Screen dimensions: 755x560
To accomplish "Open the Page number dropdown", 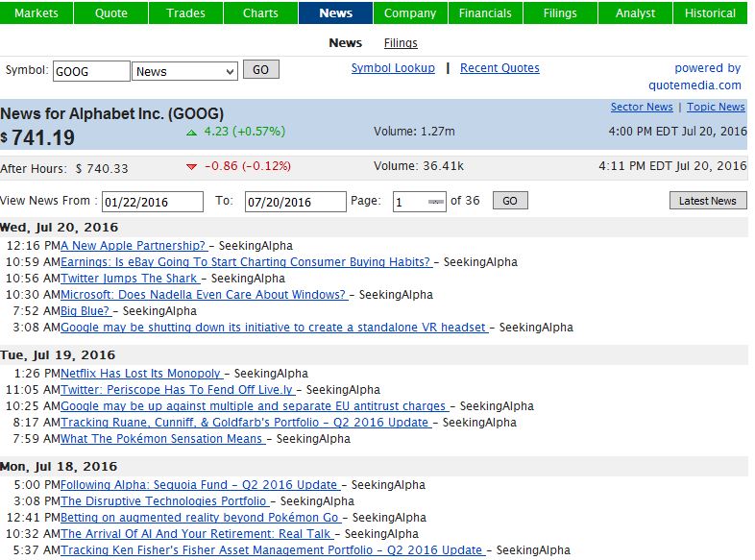I will tap(420, 202).
